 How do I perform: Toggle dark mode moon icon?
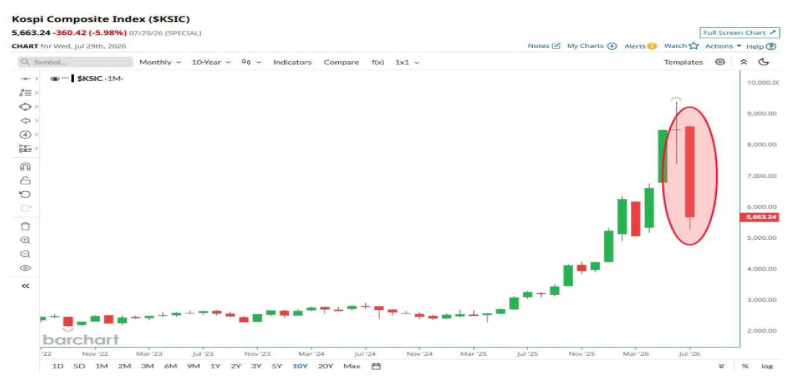click(763, 62)
